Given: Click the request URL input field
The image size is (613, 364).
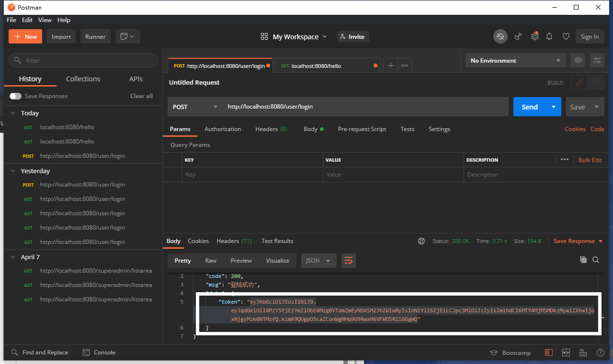Looking at the screenshot, I should pyautogui.click(x=366, y=107).
